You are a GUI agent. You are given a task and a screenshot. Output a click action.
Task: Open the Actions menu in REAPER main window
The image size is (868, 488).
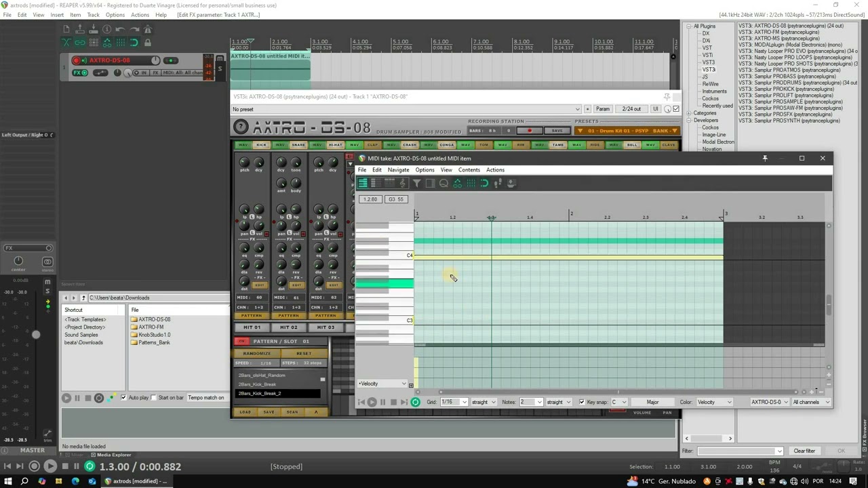coord(140,15)
